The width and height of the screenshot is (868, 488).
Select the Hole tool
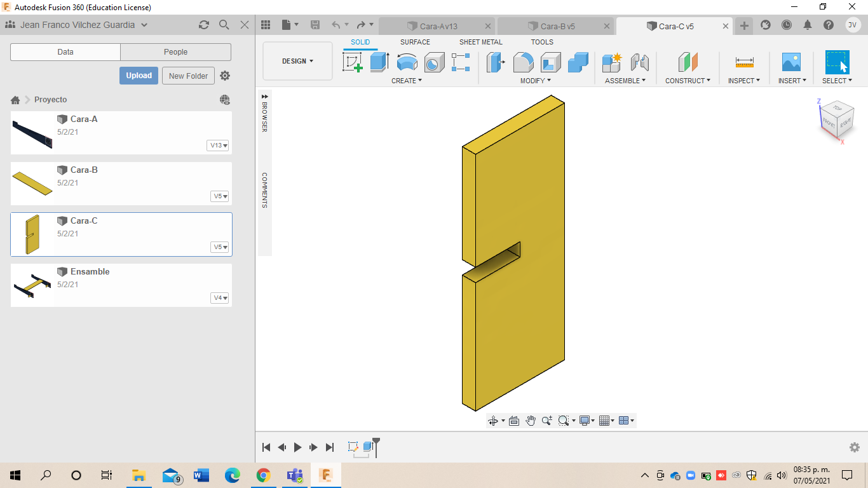pos(434,62)
